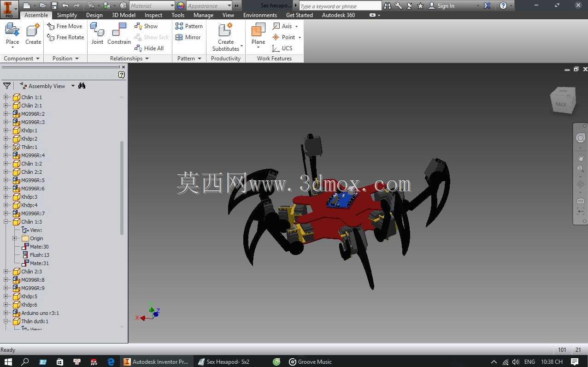The height and width of the screenshot is (367, 588).
Task: Create a work Plane
Action: [258, 35]
